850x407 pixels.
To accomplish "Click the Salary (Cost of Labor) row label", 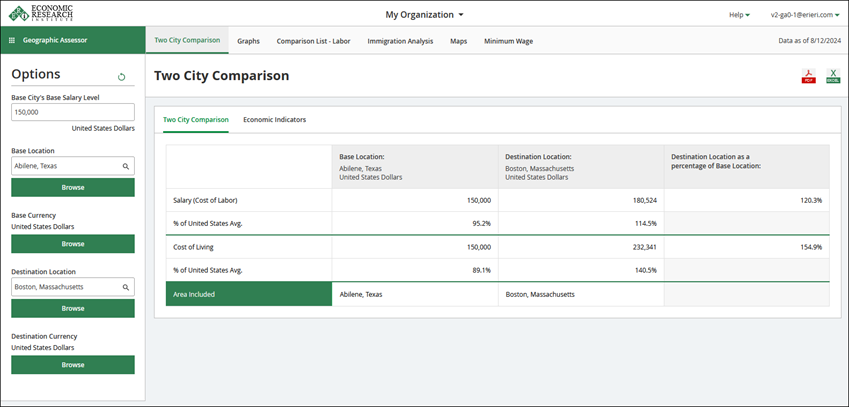I will [205, 201].
